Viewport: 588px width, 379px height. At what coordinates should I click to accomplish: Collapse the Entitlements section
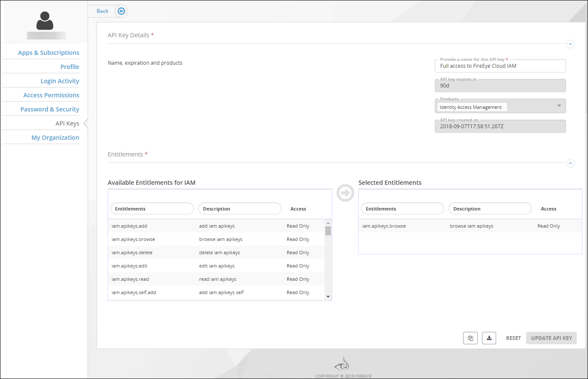(570, 163)
